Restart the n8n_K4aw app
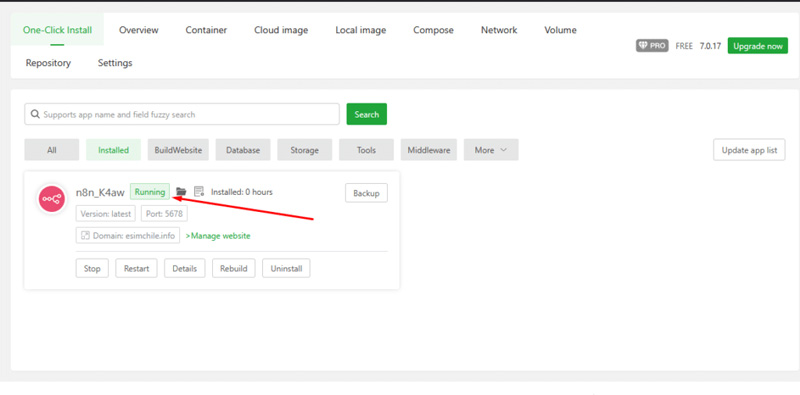800x395 pixels. coord(136,268)
